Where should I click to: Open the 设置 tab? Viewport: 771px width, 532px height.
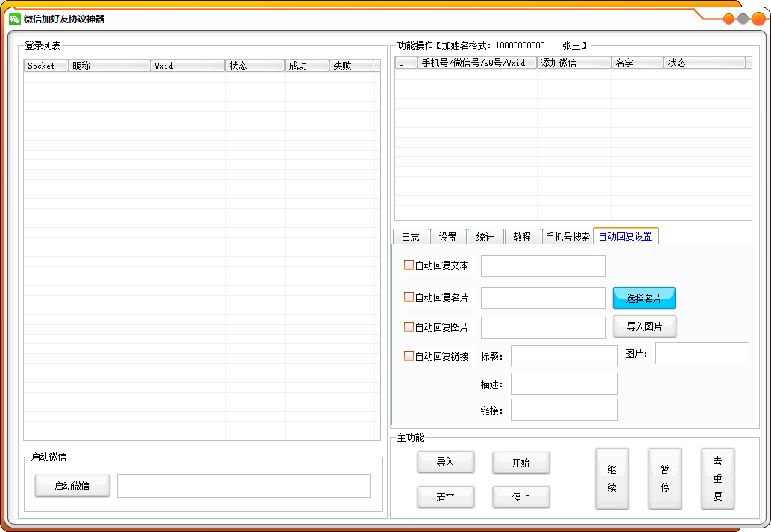pos(448,237)
